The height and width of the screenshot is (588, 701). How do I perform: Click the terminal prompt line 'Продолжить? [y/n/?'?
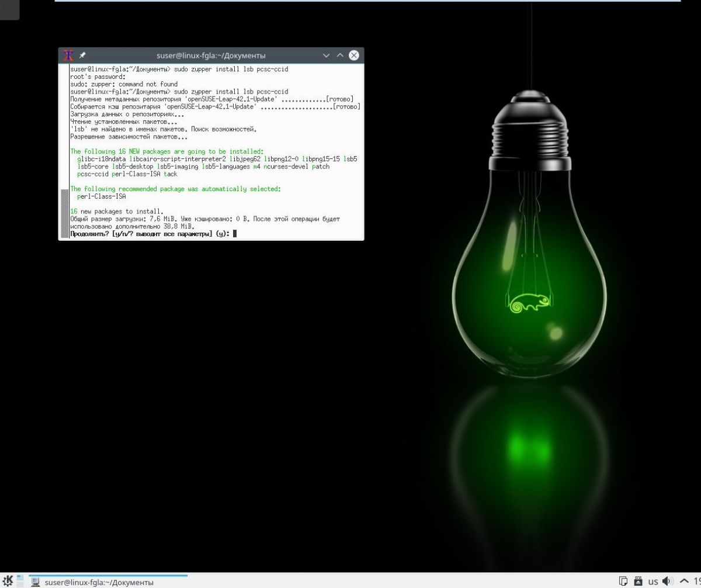pyautogui.click(x=151, y=234)
